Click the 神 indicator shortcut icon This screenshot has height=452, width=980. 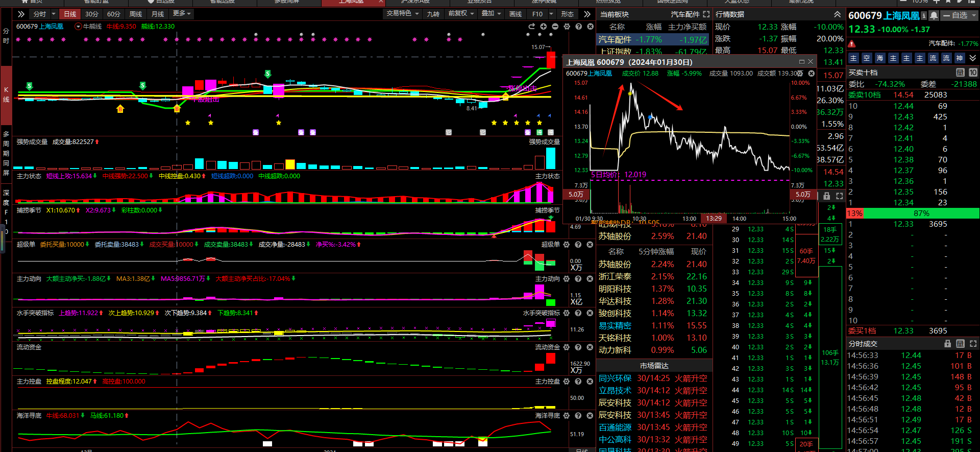pyautogui.click(x=960, y=58)
